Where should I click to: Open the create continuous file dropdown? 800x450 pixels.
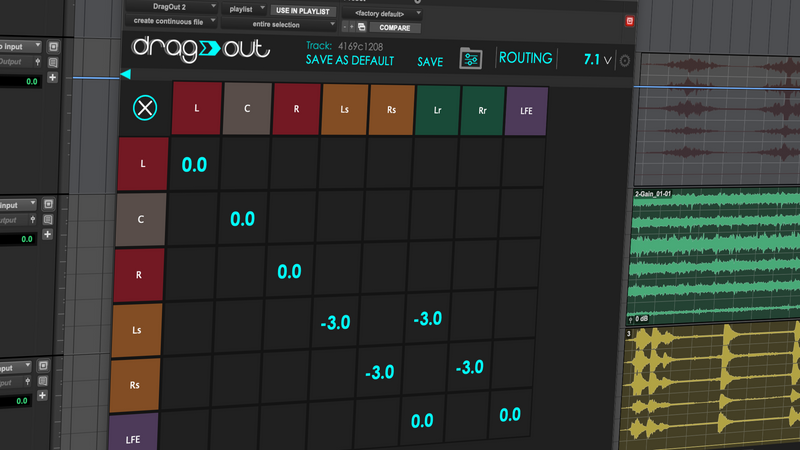[x=171, y=21]
